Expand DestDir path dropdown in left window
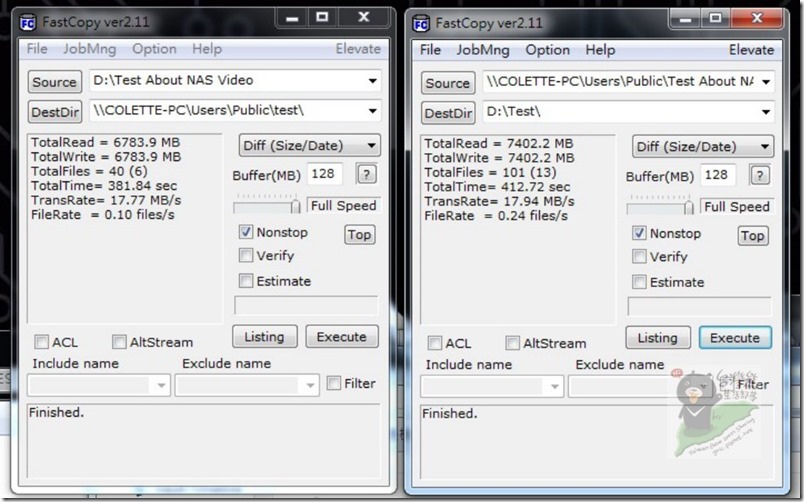The height and width of the screenshot is (502, 804). click(x=373, y=111)
